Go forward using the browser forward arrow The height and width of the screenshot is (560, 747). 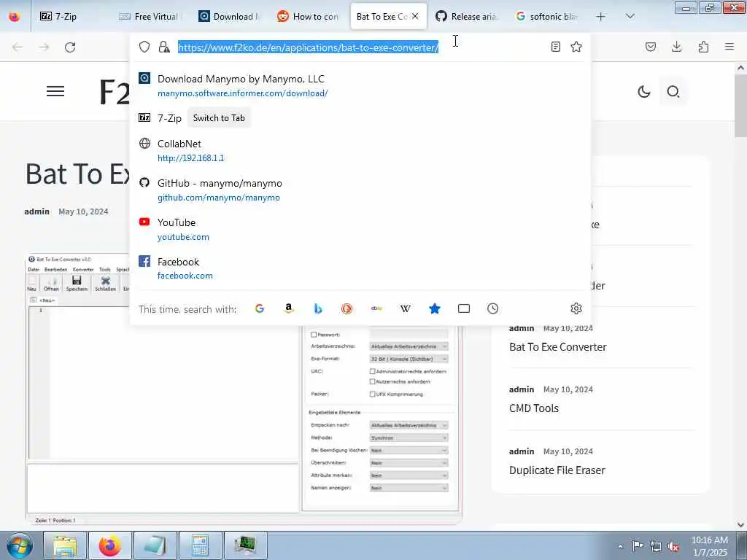pos(44,47)
